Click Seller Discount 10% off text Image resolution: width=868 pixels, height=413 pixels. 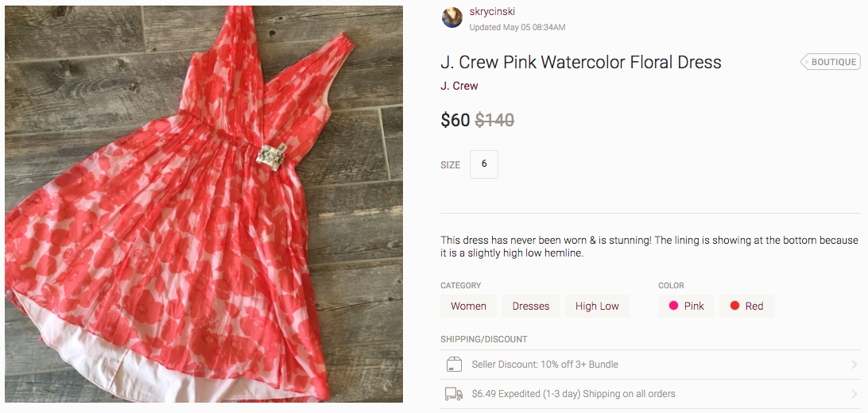click(544, 365)
